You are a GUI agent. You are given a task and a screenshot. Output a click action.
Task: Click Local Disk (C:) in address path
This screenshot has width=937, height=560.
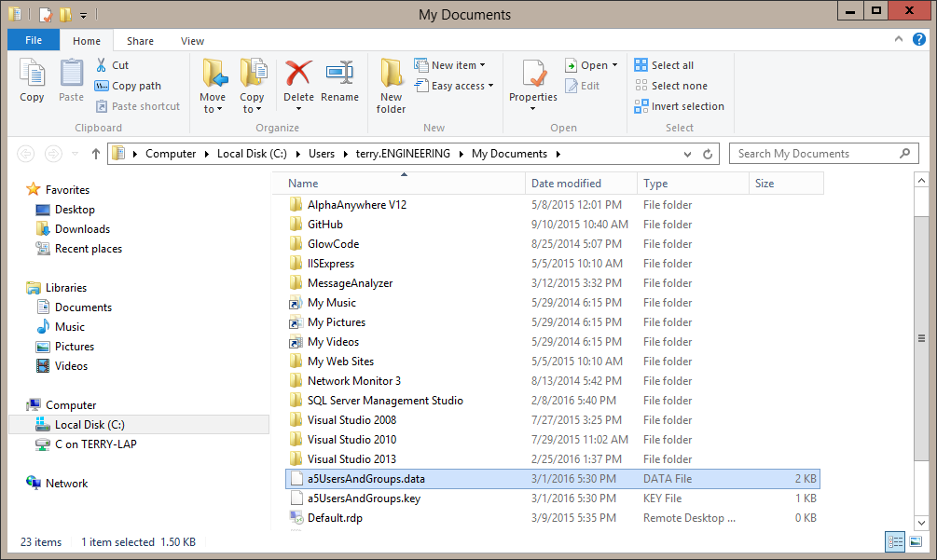click(252, 154)
